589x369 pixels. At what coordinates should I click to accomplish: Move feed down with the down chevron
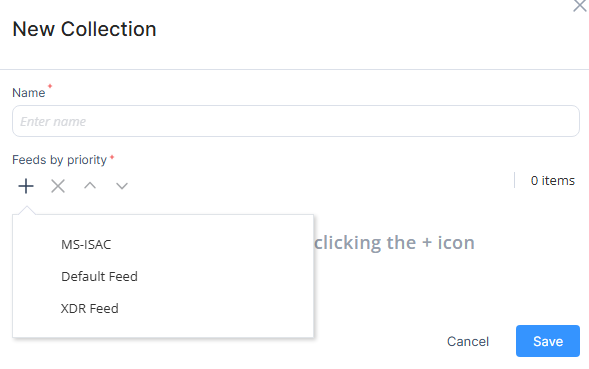tap(122, 186)
